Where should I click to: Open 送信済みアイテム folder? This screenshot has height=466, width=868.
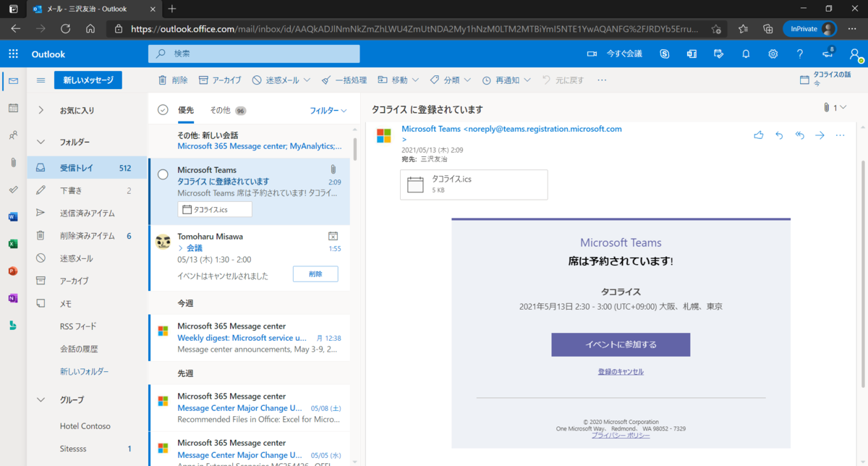[87, 213]
